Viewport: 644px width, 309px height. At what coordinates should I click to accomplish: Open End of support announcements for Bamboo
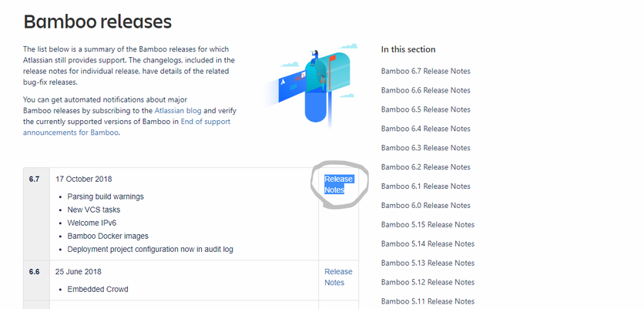tap(126, 127)
